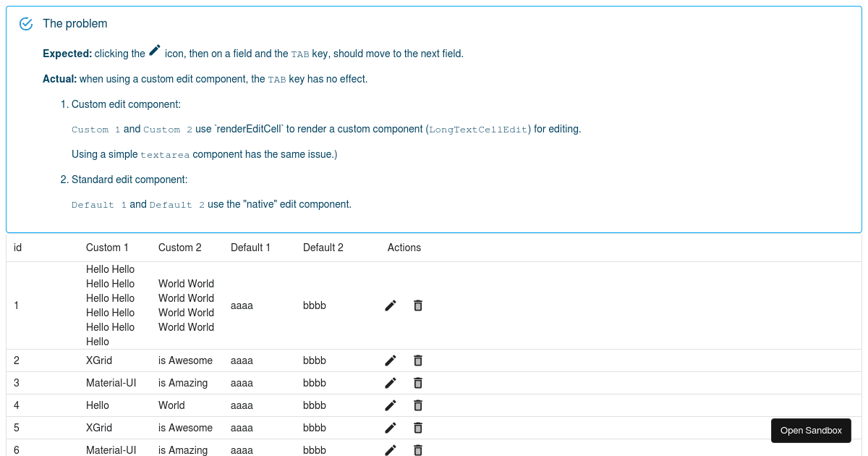Image resolution: width=868 pixels, height=456 pixels.
Task: Remove row 3 with the delete icon
Action: 417,383
